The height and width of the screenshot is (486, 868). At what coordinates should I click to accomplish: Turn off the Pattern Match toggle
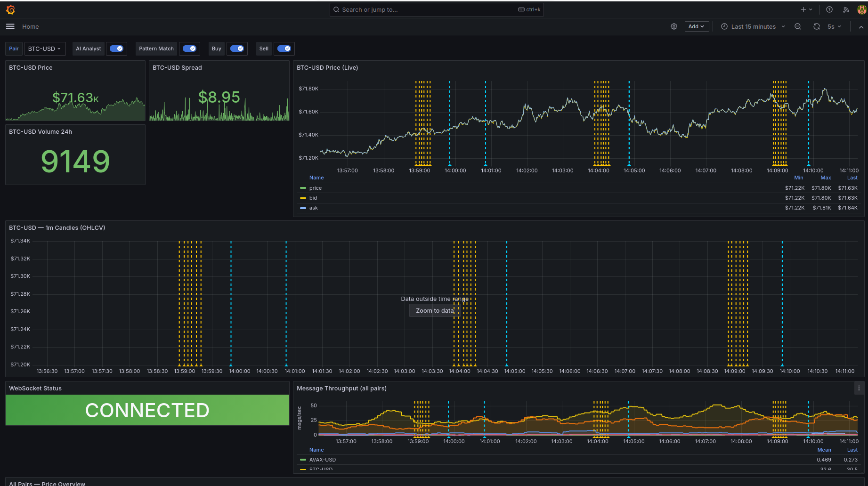point(190,49)
